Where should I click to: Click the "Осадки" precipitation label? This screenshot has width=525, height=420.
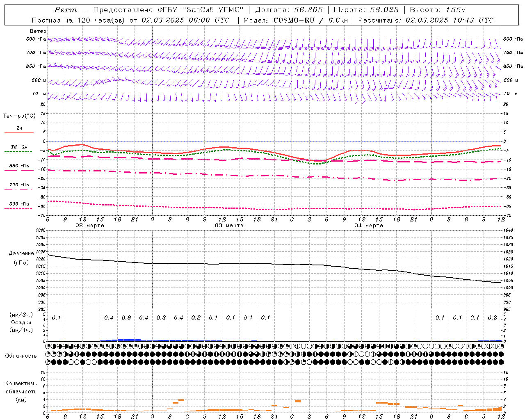(x=21, y=322)
